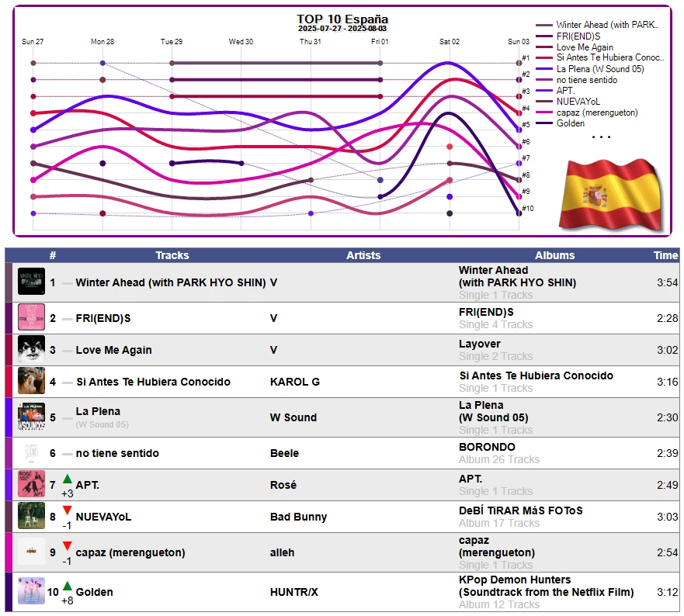Image resolution: width=684 pixels, height=616 pixels.
Task: Select FRI(END)S legend entry in chart
Action: click(568, 36)
